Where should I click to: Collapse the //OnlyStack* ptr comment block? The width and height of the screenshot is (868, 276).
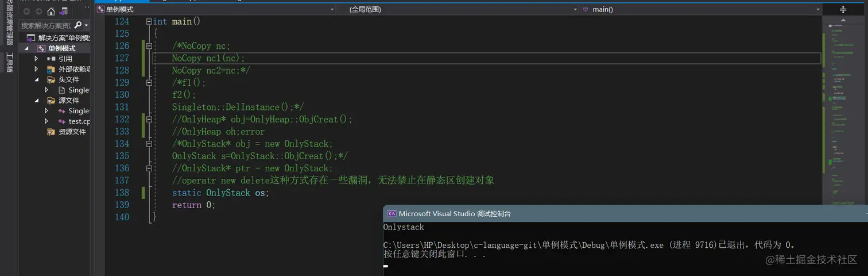click(x=149, y=168)
